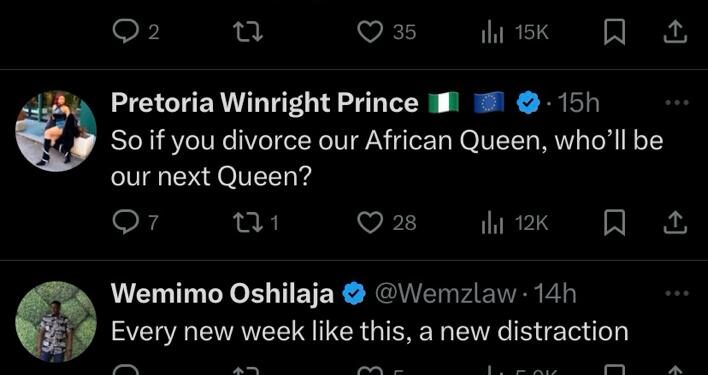Open more options on Pretoria's tweet
The width and height of the screenshot is (708, 375).
click(677, 103)
